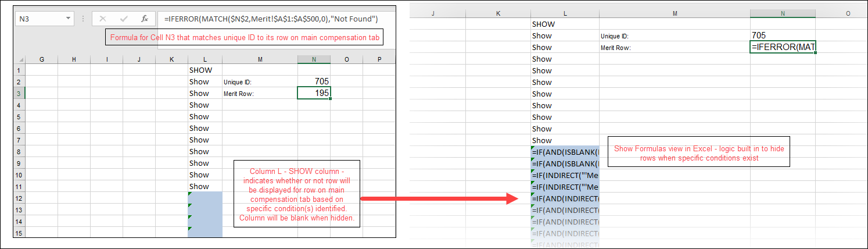Select row 12 header
Viewport: 868px width, 249px height.
tap(19, 198)
